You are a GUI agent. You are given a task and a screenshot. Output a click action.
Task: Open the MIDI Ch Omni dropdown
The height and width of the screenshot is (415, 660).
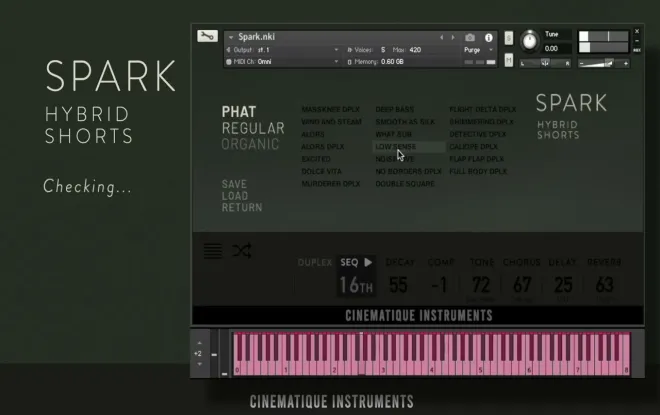click(x=283, y=61)
